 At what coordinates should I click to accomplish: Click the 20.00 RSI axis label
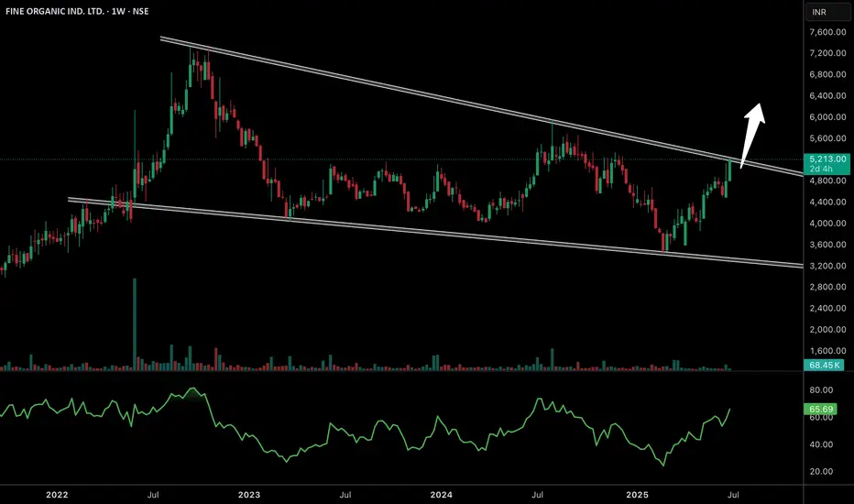(x=821, y=471)
